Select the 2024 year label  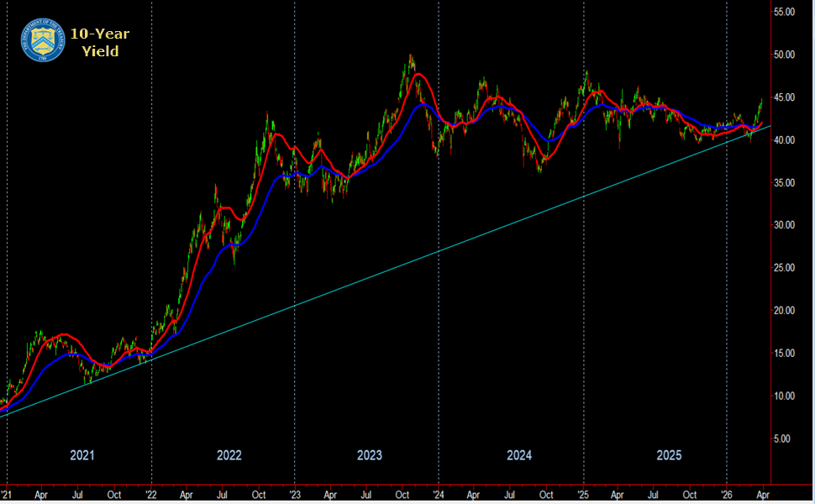coord(518,455)
